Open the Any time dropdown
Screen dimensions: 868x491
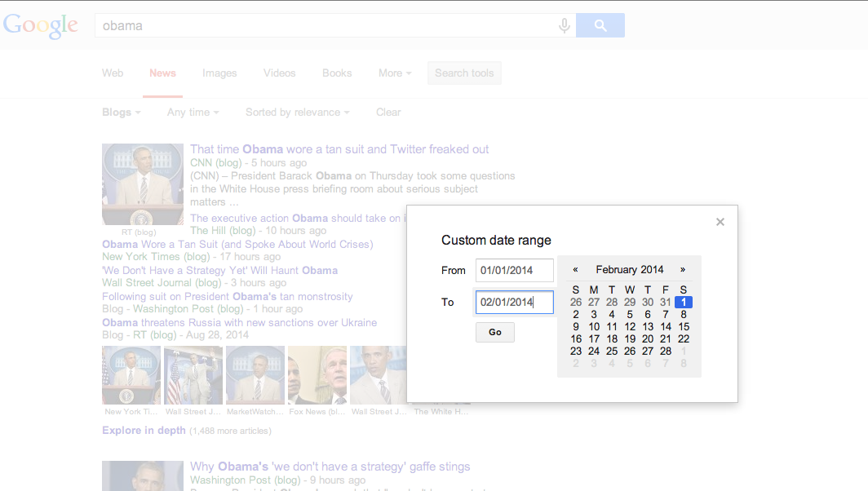pos(193,113)
